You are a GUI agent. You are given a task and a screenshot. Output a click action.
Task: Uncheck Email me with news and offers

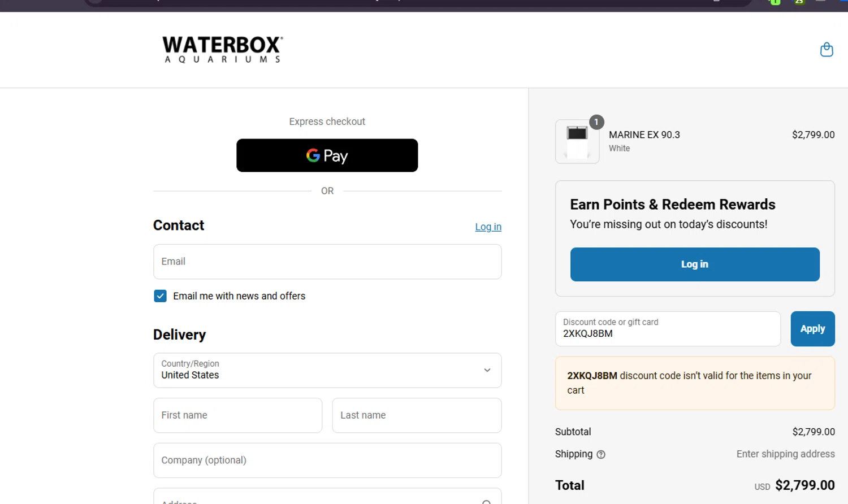(161, 296)
